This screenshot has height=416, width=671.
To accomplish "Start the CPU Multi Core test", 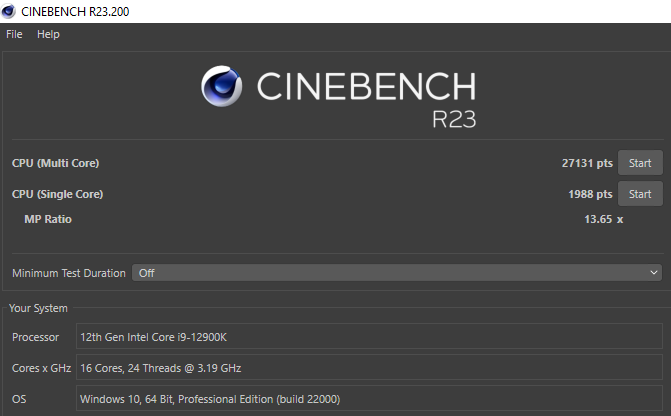I will (x=640, y=163).
